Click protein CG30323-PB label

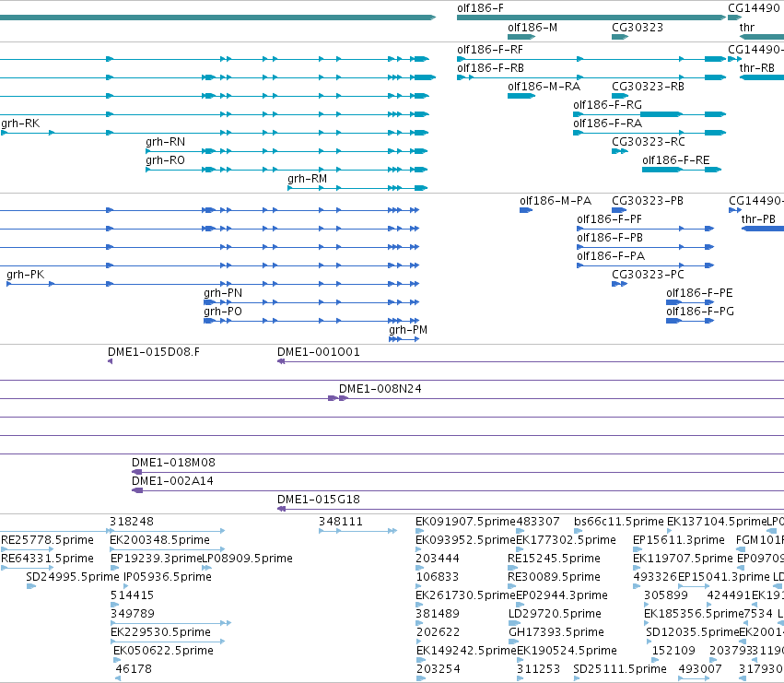click(x=648, y=201)
